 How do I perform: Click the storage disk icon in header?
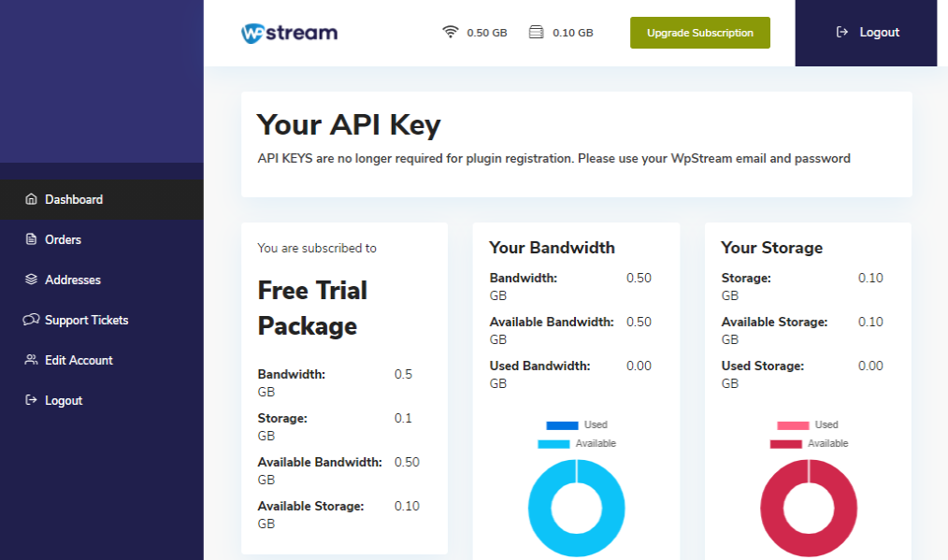[x=536, y=33]
